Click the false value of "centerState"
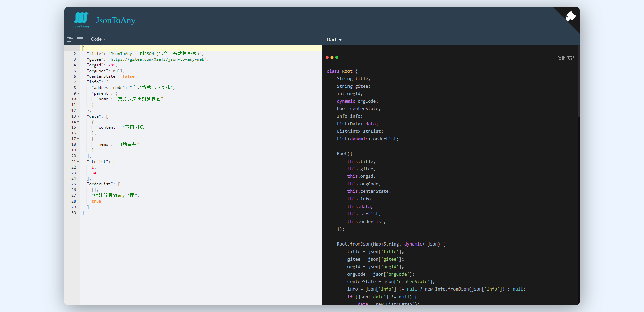 [x=128, y=77]
